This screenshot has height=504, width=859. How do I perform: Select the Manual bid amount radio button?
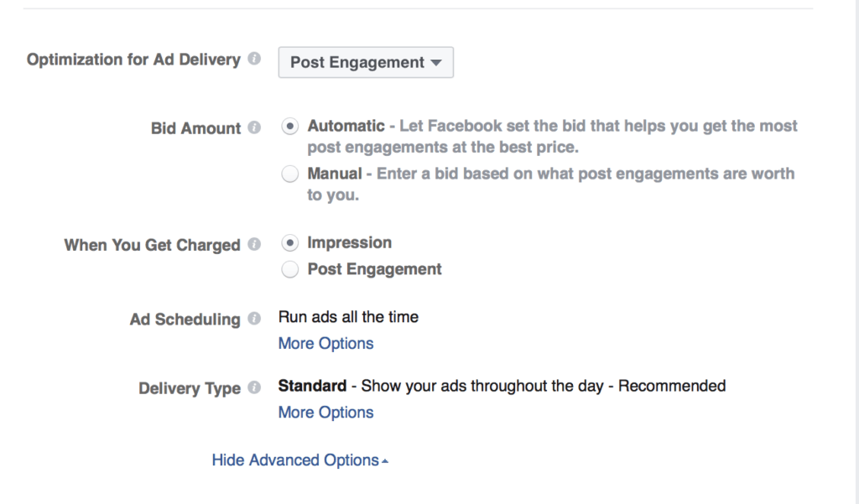289,174
